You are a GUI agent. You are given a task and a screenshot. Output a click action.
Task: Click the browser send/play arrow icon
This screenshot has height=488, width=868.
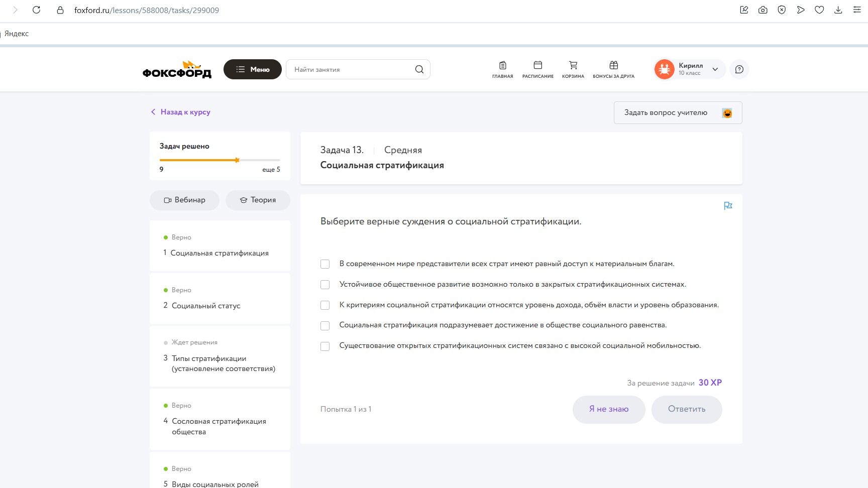(x=801, y=10)
